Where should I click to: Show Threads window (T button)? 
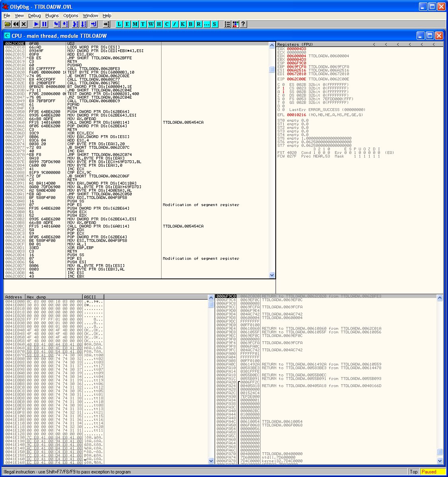point(143,24)
